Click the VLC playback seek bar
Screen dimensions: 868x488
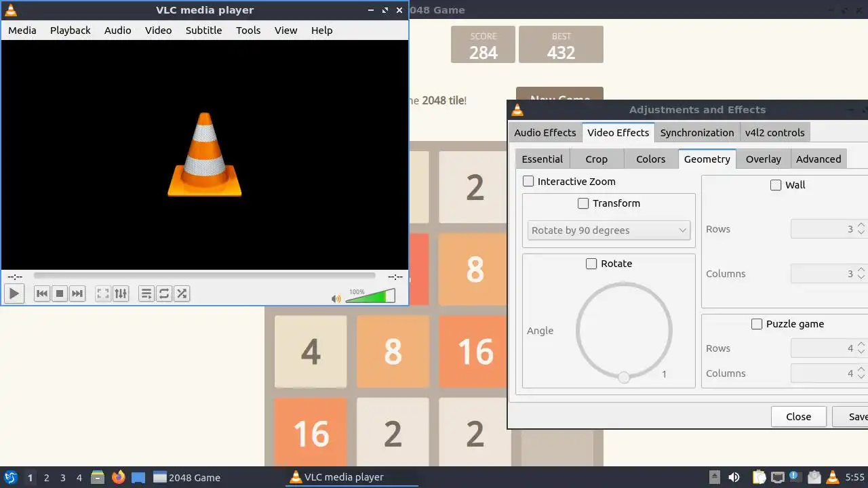click(204, 276)
